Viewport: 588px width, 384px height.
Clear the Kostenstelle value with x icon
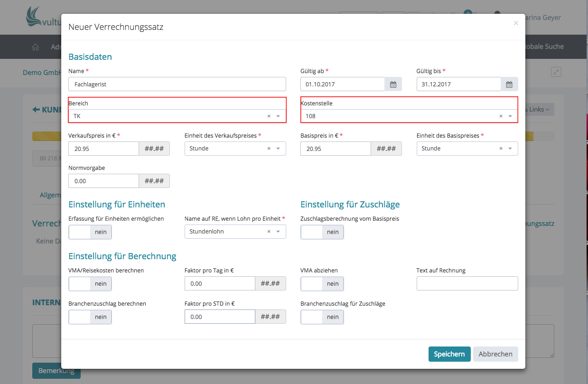501,116
